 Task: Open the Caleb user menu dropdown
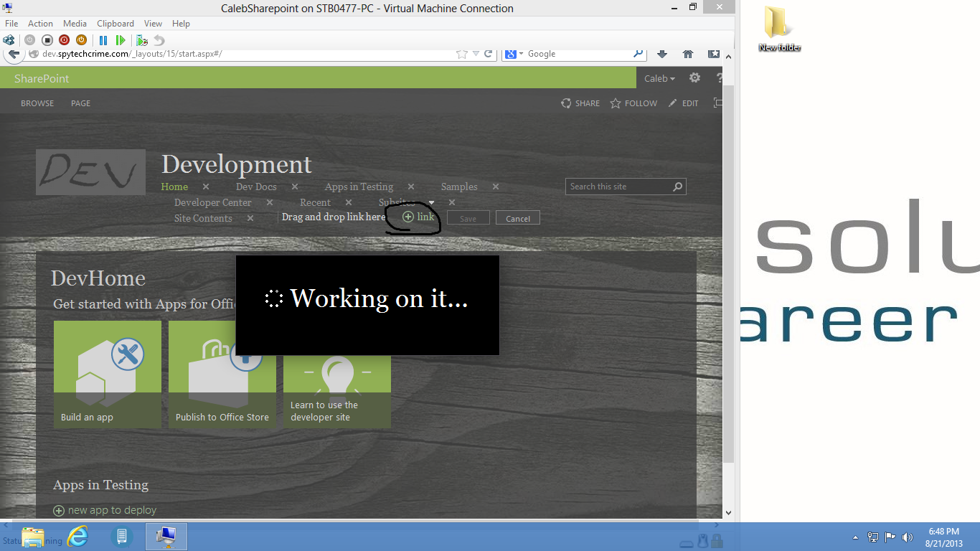(x=660, y=78)
